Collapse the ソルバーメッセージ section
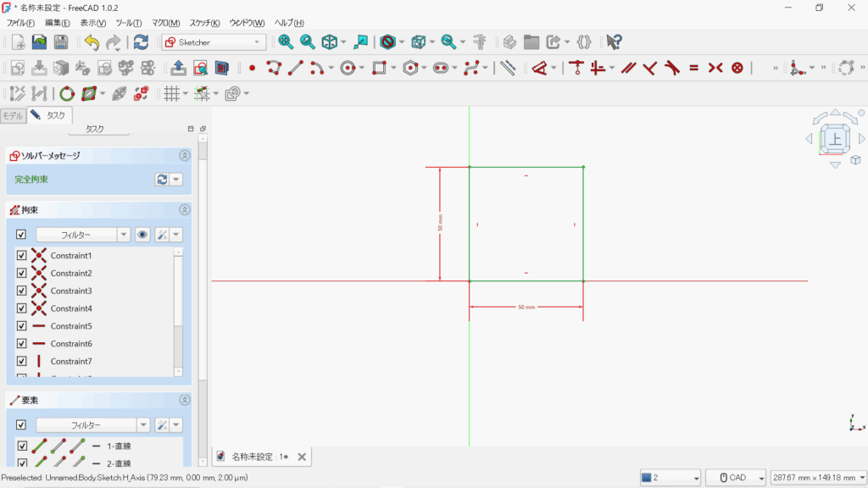Image resolution: width=868 pixels, height=488 pixels. [185, 156]
